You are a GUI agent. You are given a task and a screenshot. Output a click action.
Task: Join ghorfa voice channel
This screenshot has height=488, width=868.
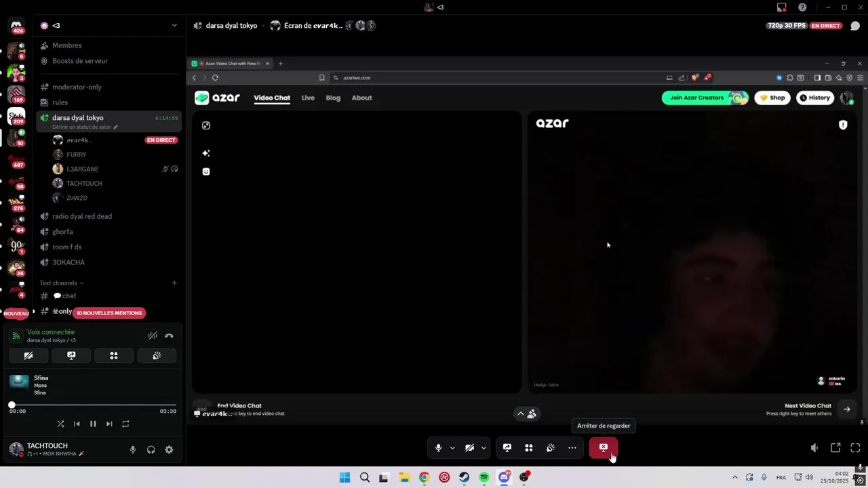tap(108, 232)
